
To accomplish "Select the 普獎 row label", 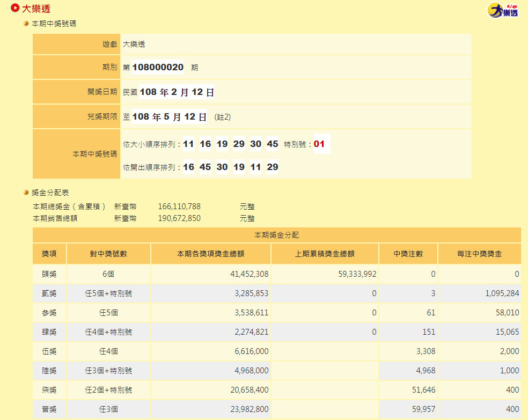I will [49, 410].
